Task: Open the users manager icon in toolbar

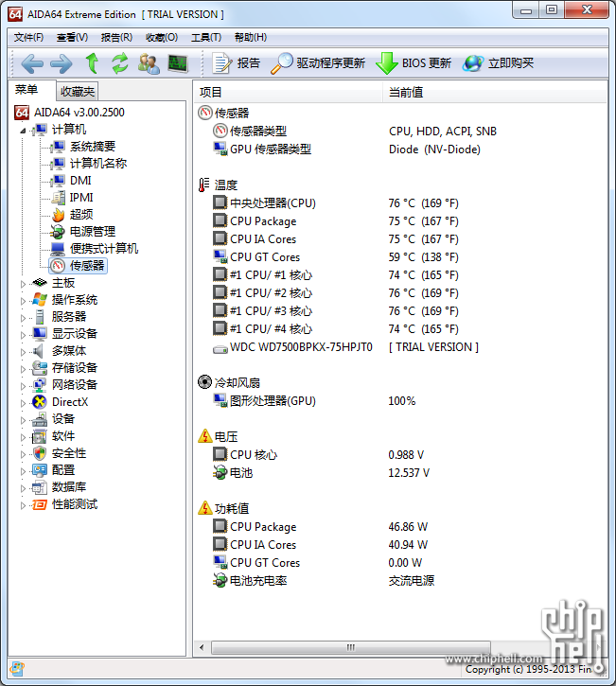Action: coord(149,63)
